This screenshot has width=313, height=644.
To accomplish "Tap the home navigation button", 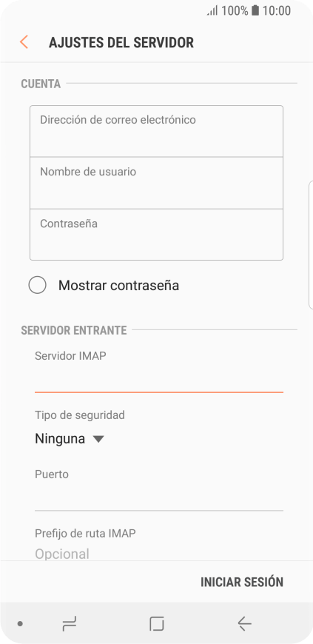I will click(x=157, y=624).
